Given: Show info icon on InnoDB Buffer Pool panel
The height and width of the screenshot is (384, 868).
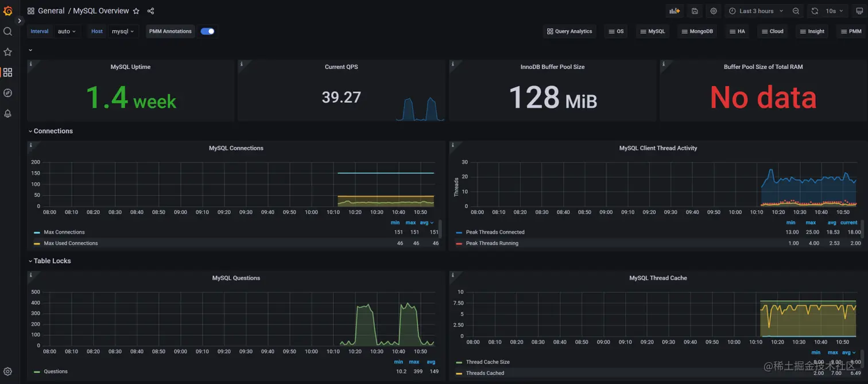Looking at the screenshot, I should pos(452,64).
